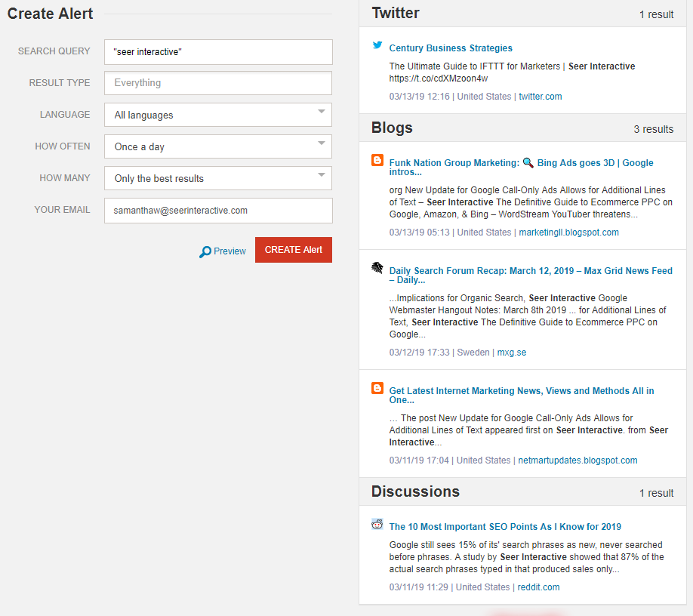Open The 10 Most Important SEO Points post
693x616 pixels.
[x=505, y=527]
